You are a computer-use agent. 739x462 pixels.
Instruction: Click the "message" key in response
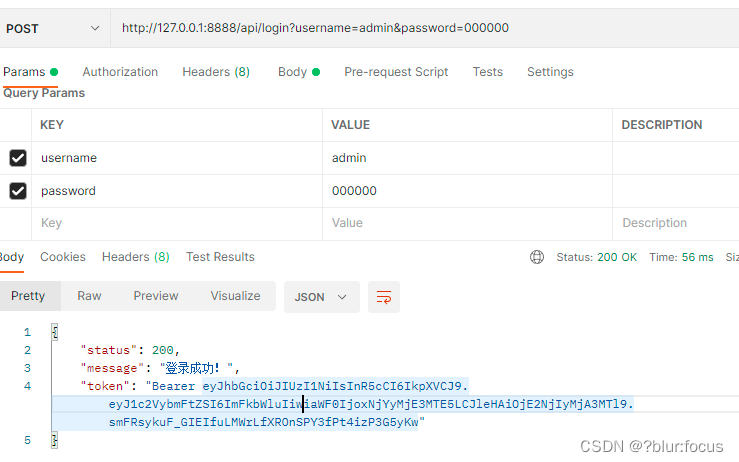click(x=113, y=368)
